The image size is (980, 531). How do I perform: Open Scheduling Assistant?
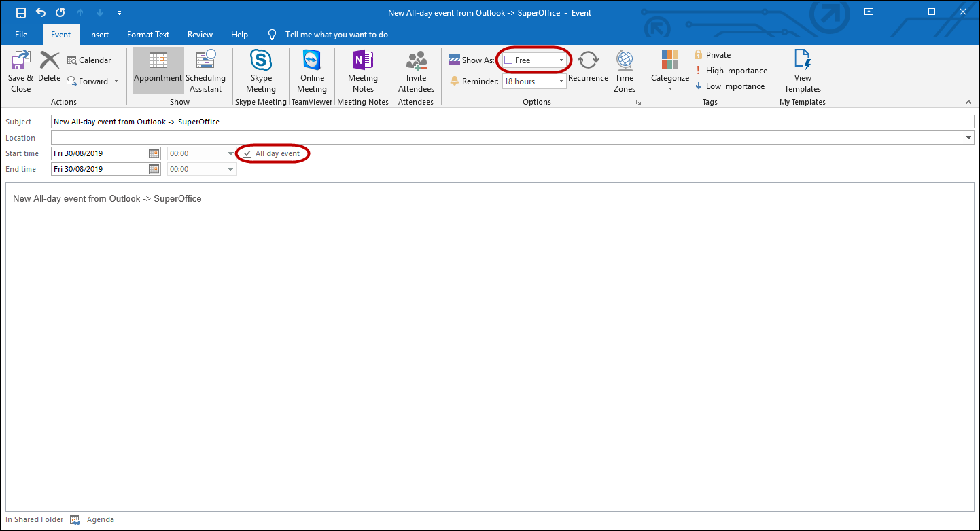(x=205, y=71)
